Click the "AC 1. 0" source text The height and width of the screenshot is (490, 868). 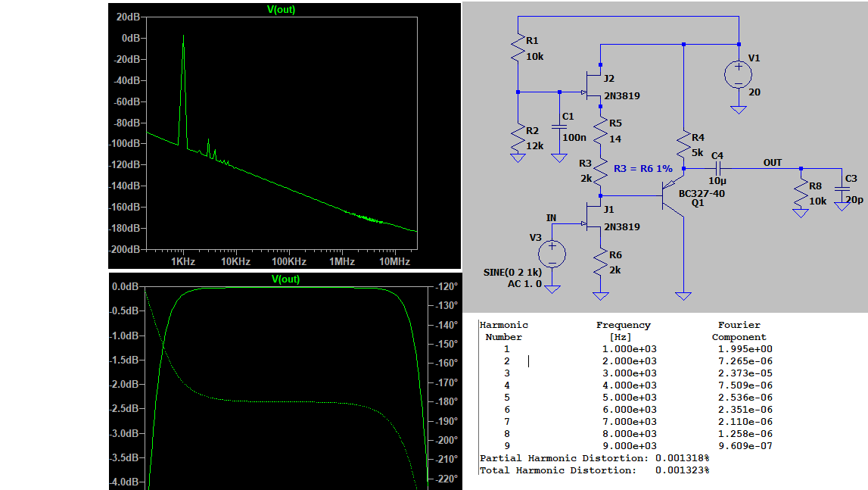point(524,284)
